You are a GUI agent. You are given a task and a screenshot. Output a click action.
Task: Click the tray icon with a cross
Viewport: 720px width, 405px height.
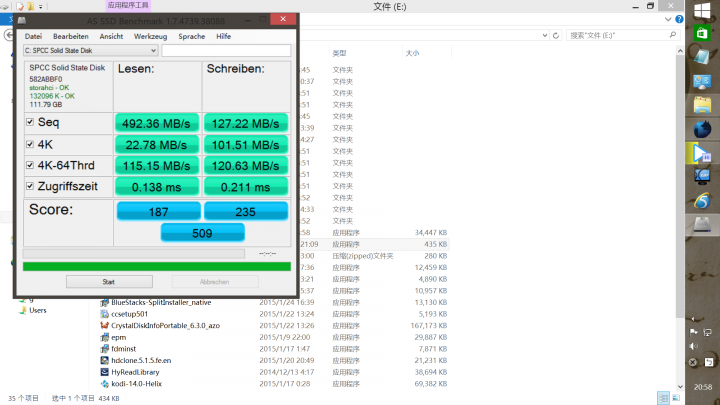tap(693, 362)
